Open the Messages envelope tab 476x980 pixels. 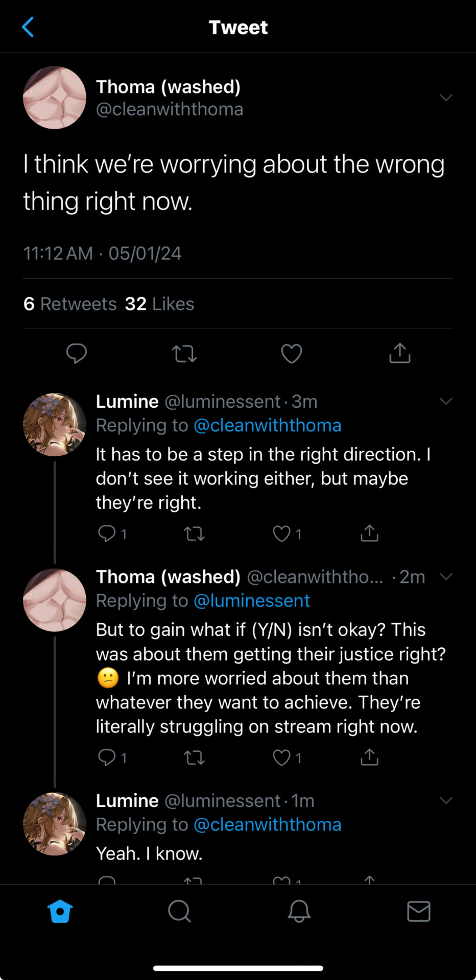[x=419, y=911]
